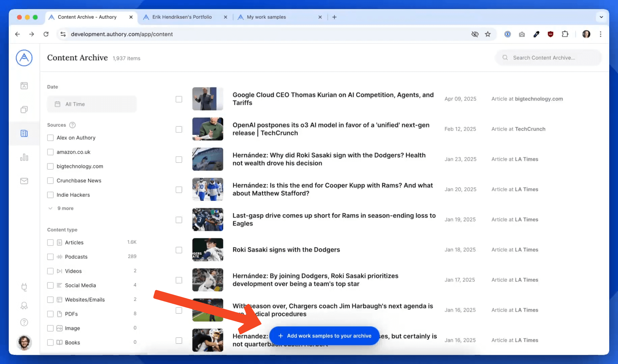Open the OpenAI article thumbnail
This screenshot has height=364, width=618.
click(208, 129)
